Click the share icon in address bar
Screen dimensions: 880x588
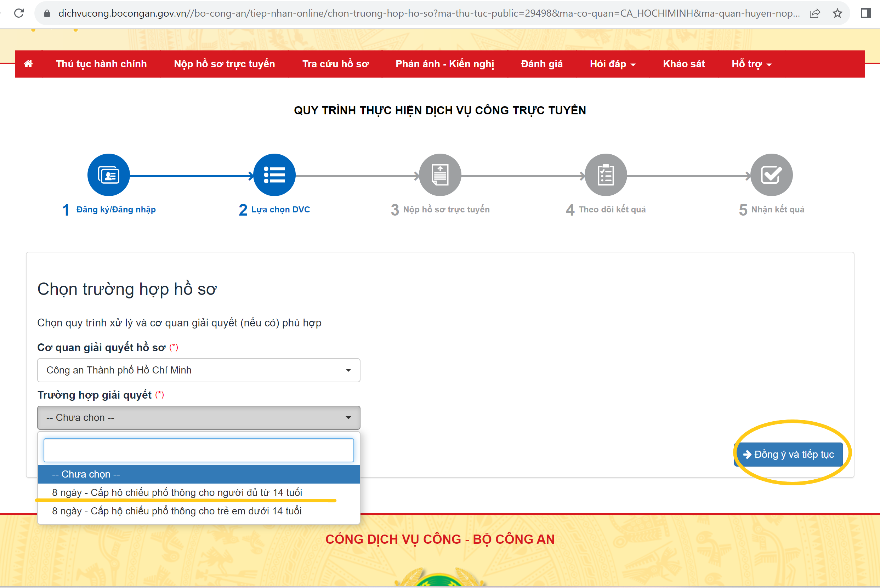pyautogui.click(x=815, y=13)
